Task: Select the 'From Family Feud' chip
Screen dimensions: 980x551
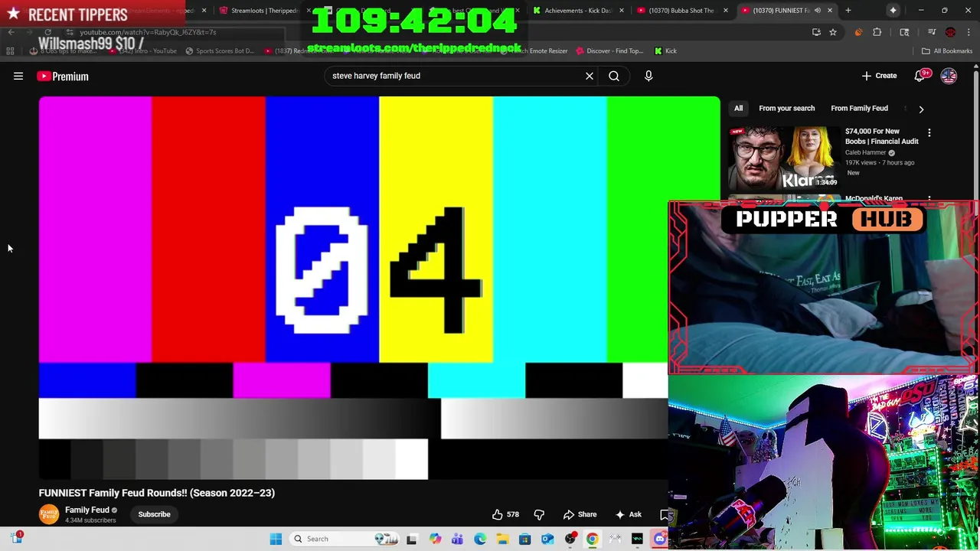Action: point(859,109)
